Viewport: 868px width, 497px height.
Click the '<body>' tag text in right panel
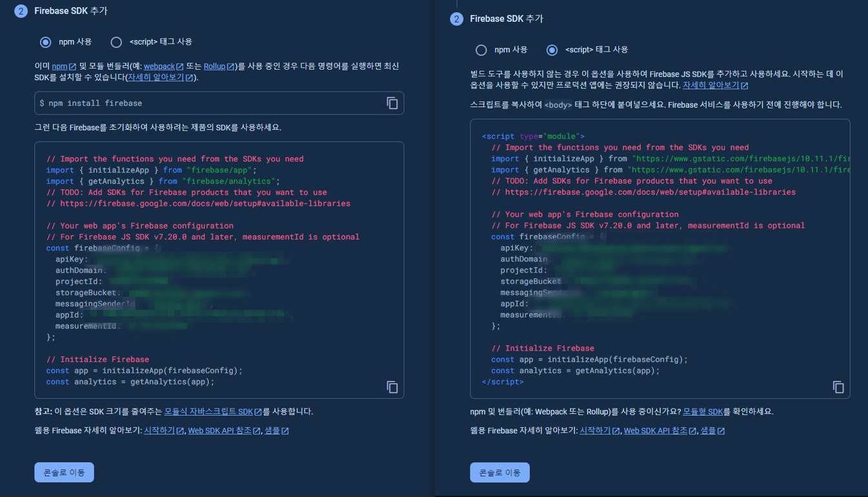coord(558,105)
